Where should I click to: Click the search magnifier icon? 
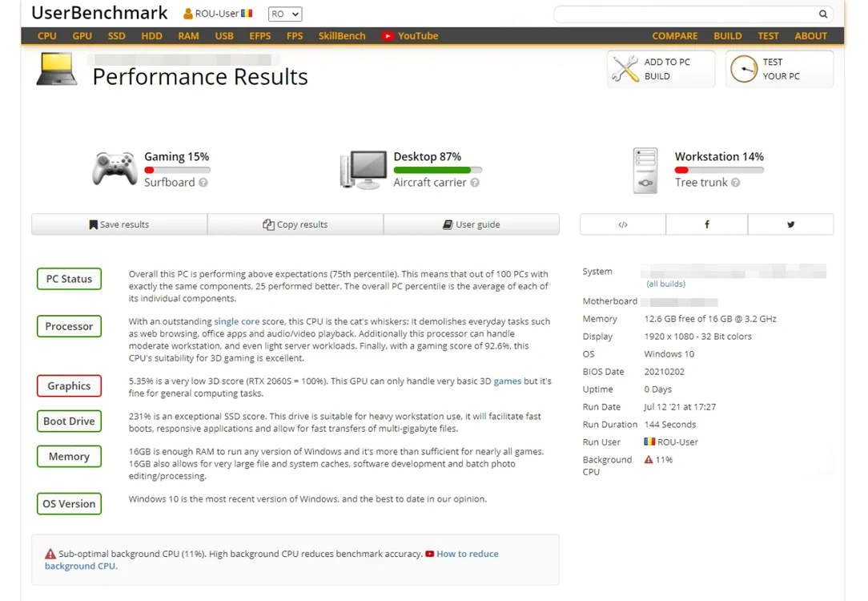(823, 14)
